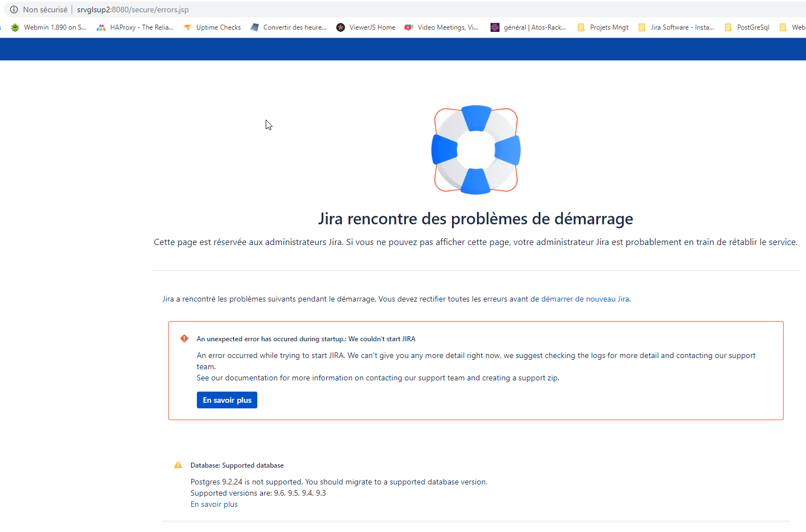The width and height of the screenshot is (806, 532).
Task: Click the heading Jira rencontre des problèmes de démarrage
Action: point(476,219)
